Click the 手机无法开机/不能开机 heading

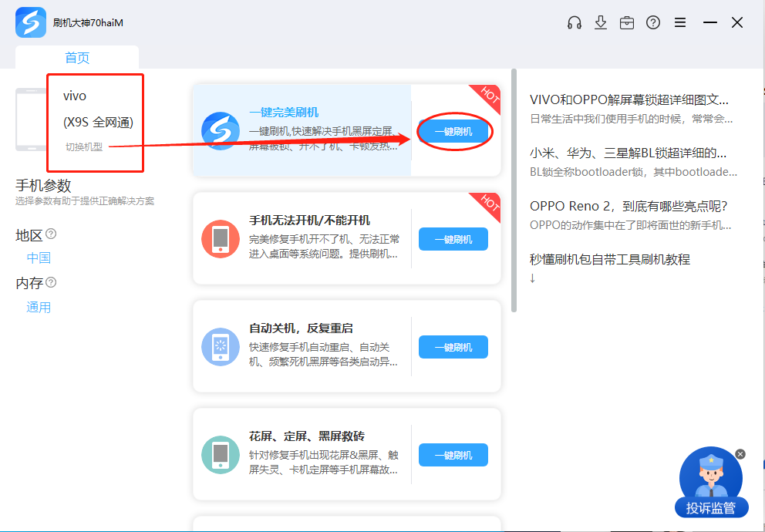(309, 221)
